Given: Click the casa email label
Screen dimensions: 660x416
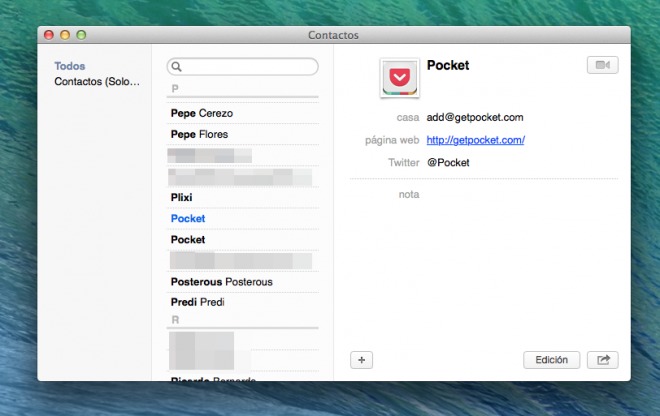Looking at the screenshot, I should [x=408, y=117].
